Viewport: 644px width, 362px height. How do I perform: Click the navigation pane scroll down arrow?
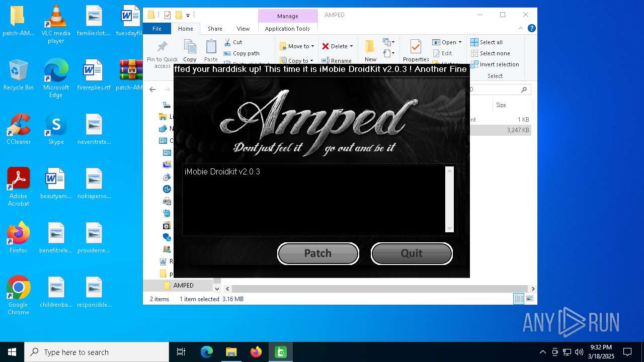217,289
